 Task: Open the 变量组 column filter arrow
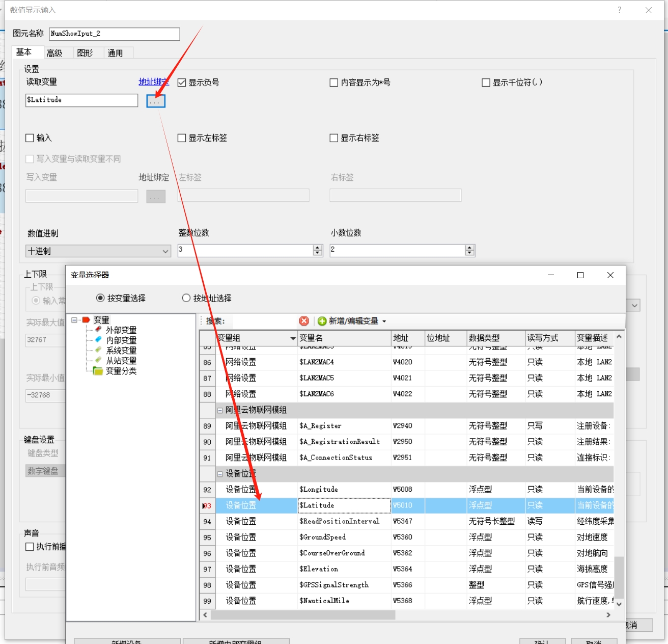pos(293,338)
